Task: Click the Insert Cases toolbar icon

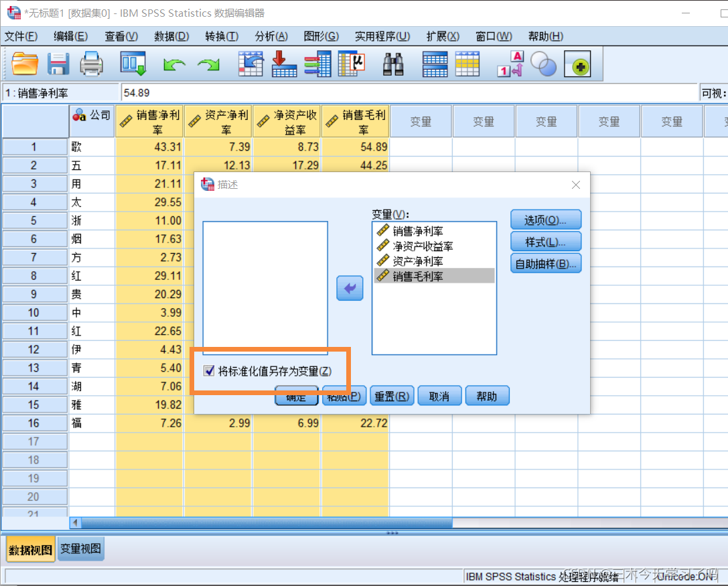Action: click(435, 64)
